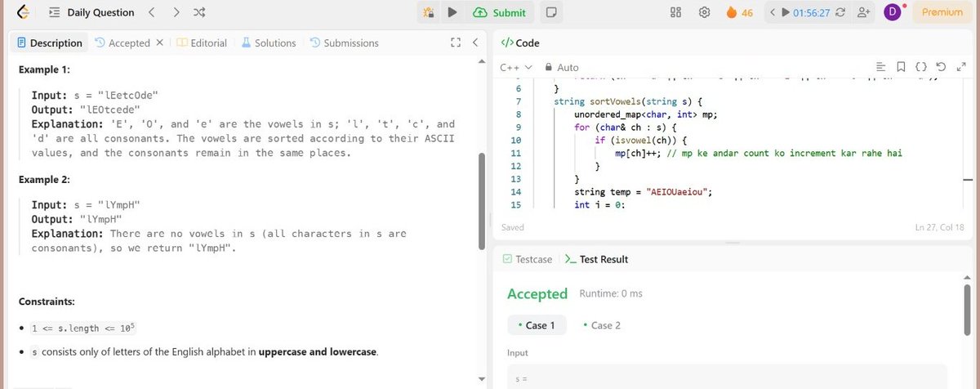This screenshot has height=389, width=980.
Task: Click Output "lEOtcede" text
Action: coord(85,110)
